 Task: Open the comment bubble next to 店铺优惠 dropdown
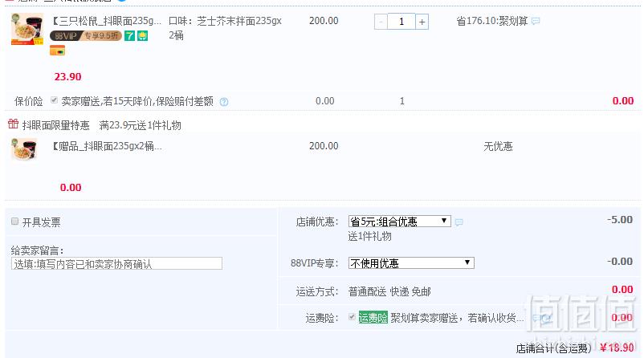pyautogui.click(x=459, y=222)
